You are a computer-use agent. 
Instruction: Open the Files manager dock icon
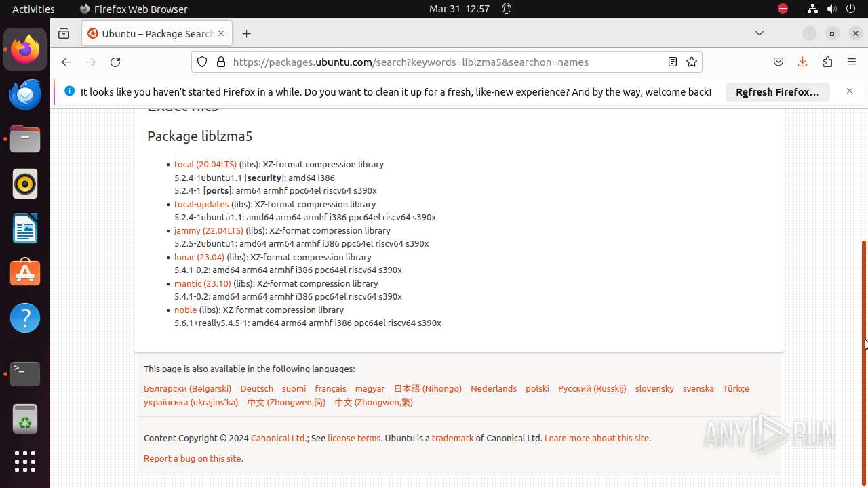click(x=25, y=139)
